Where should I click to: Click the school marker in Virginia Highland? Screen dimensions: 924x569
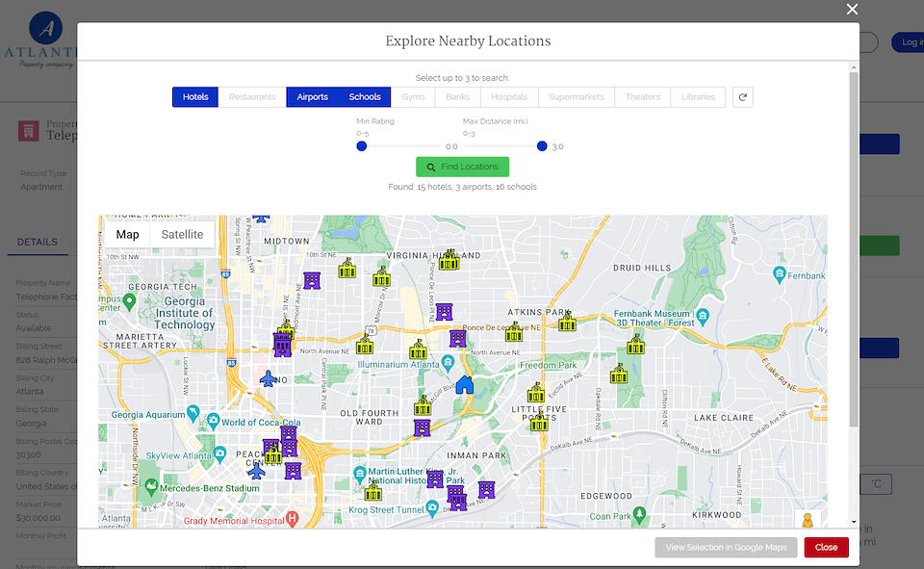pyautogui.click(x=449, y=260)
